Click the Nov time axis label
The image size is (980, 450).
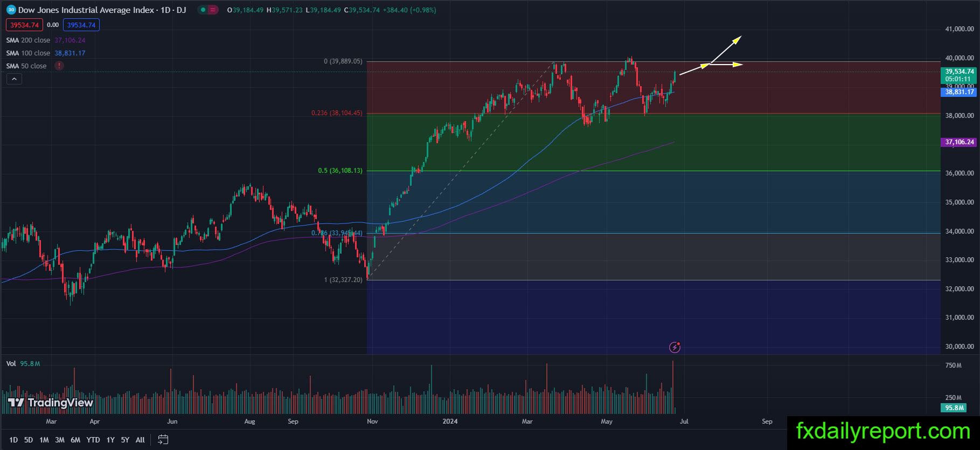pyautogui.click(x=372, y=421)
